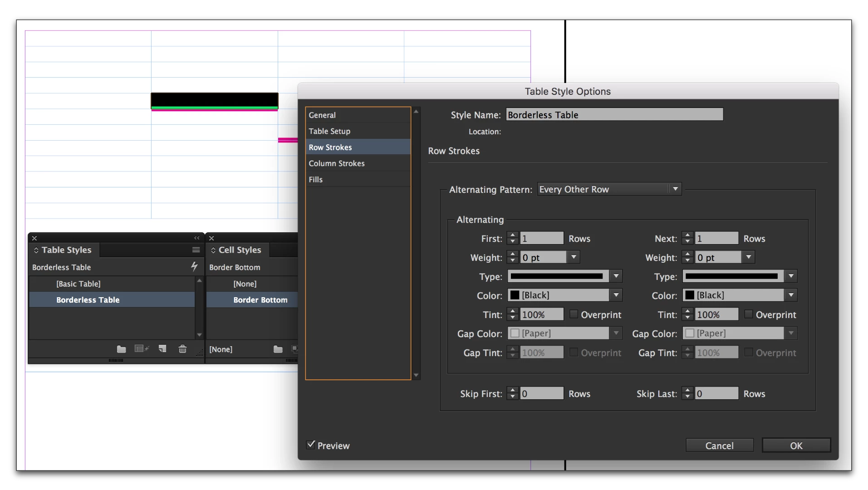This screenshot has width=868, height=490.
Task: Enable Overprint for Next row stroke
Action: click(x=749, y=314)
